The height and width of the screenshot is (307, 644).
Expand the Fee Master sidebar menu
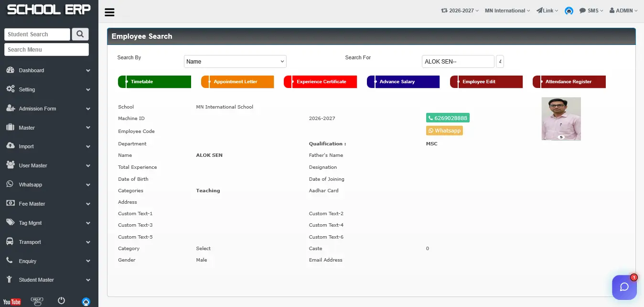[49, 204]
